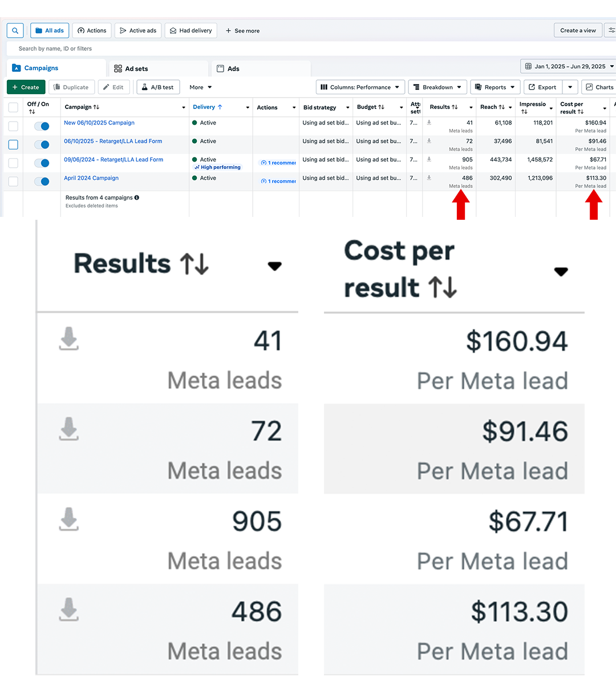
Task: Click download icon in 09/06/2024 Retarget/LLA row
Action: [x=429, y=160]
